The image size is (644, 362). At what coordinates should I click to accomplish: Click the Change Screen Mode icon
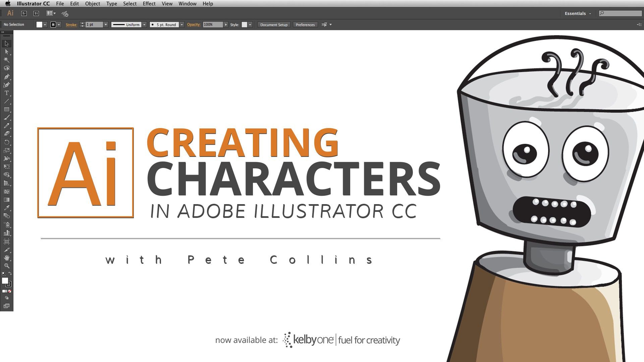(6, 306)
